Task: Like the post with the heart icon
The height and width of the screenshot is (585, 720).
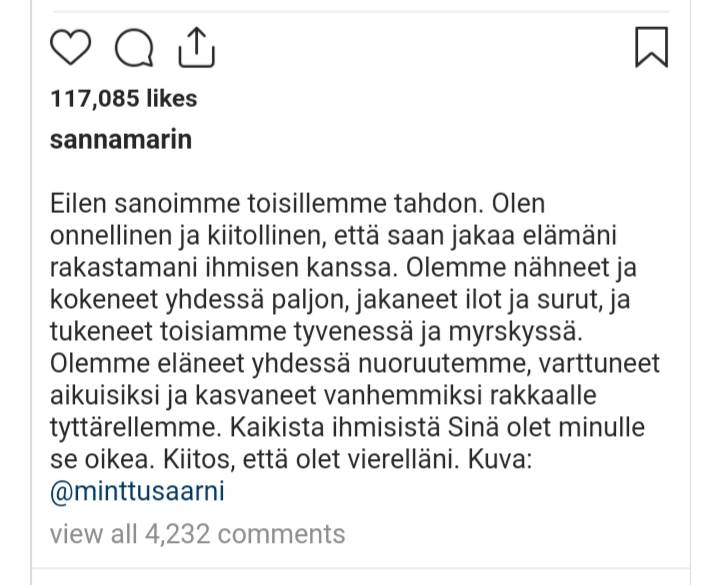Action: [x=70, y=47]
